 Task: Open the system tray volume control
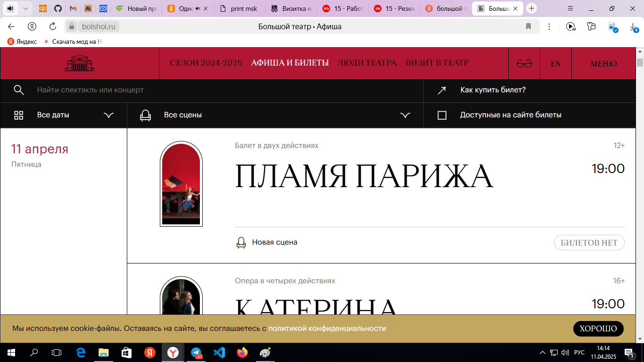pyautogui.click(x=565, y=353)
